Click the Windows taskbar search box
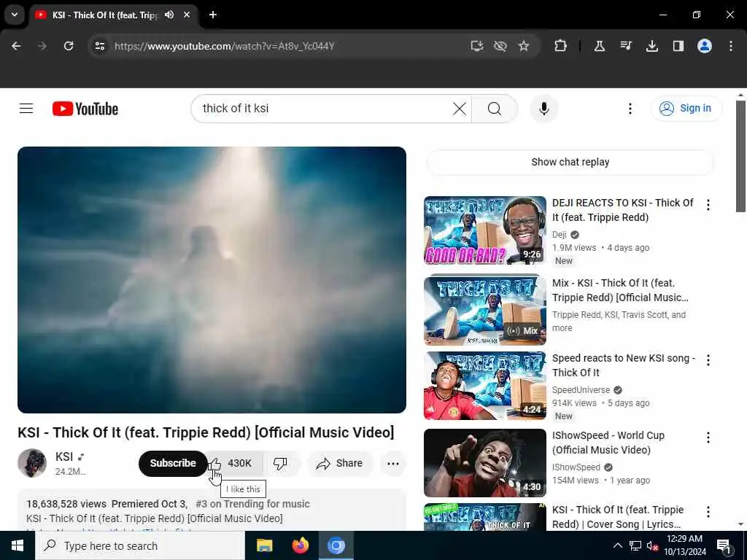Viewport: 747px width, 560px height. (139, 545)
